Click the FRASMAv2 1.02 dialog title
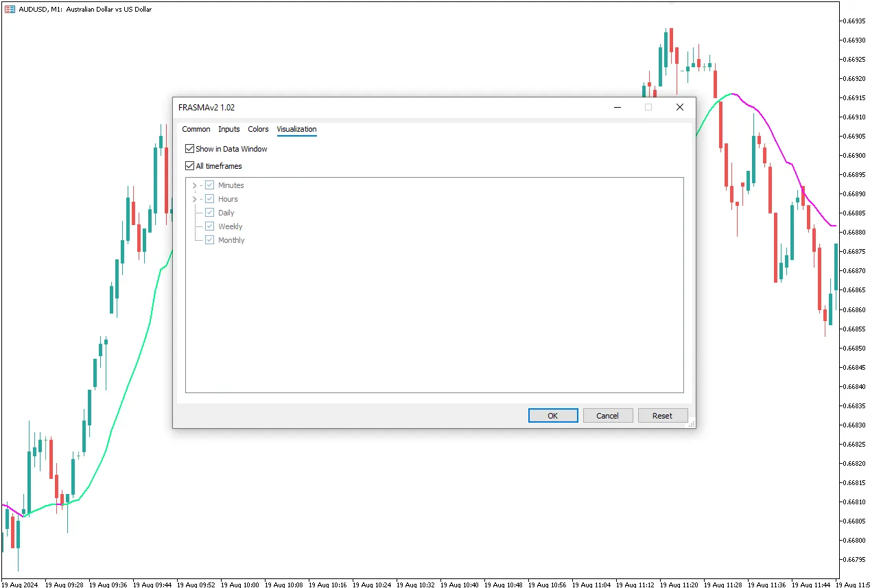The width and height of the screenshot is (870, 588). coord(207,108)
